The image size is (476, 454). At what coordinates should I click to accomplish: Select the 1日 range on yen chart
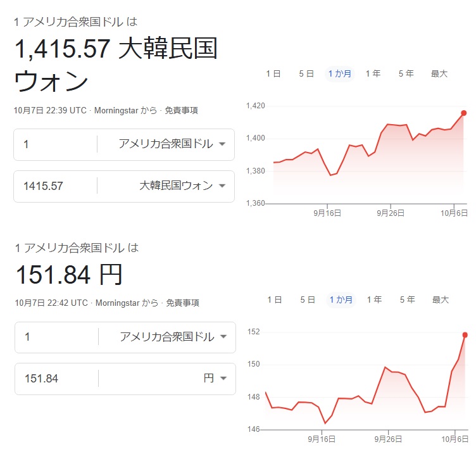pyautogui.click(x=275, y=300)
